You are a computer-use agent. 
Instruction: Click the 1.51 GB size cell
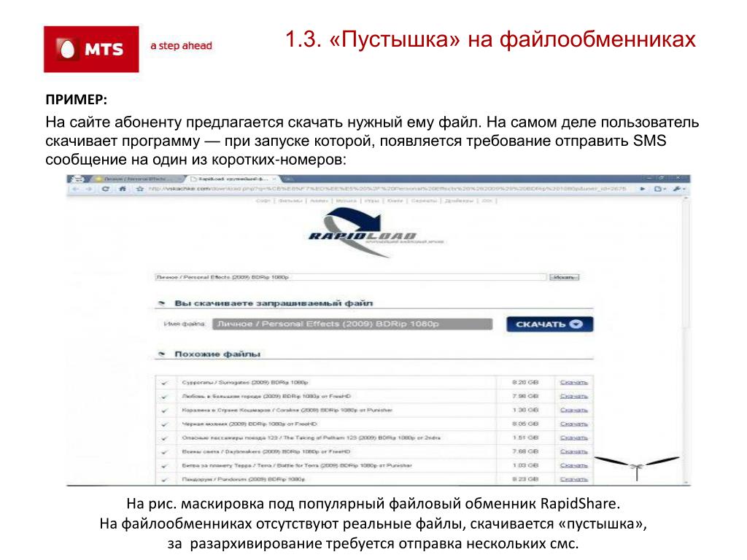[x=525, y=437]
